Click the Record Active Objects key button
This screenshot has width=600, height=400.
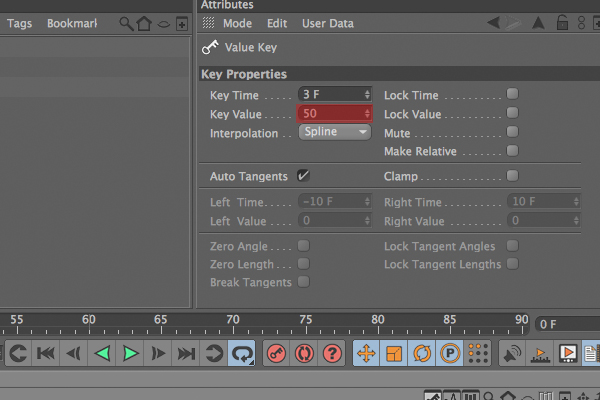tap(276, 353)
